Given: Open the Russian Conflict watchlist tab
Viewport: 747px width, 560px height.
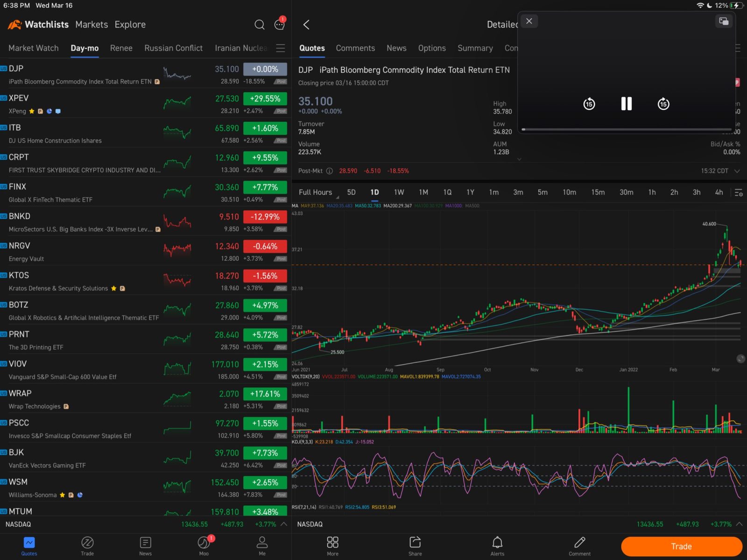Looking at the screenshot, I should tap(174, 48).
